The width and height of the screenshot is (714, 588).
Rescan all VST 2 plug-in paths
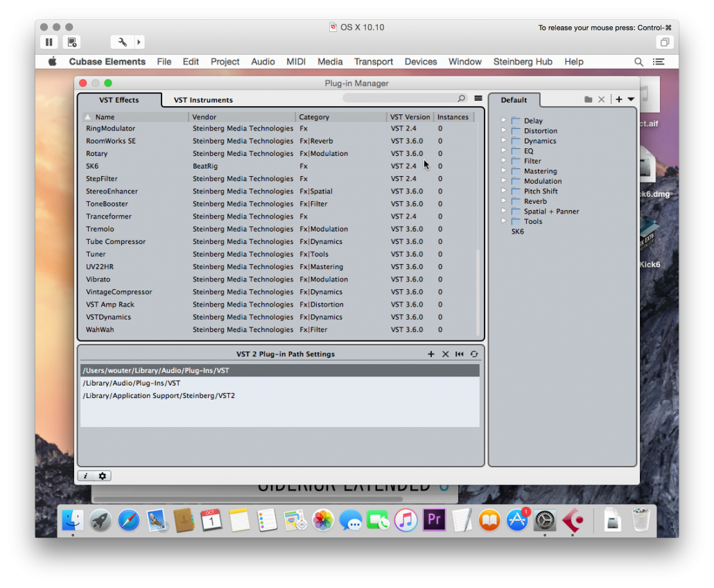pos(474,354)
